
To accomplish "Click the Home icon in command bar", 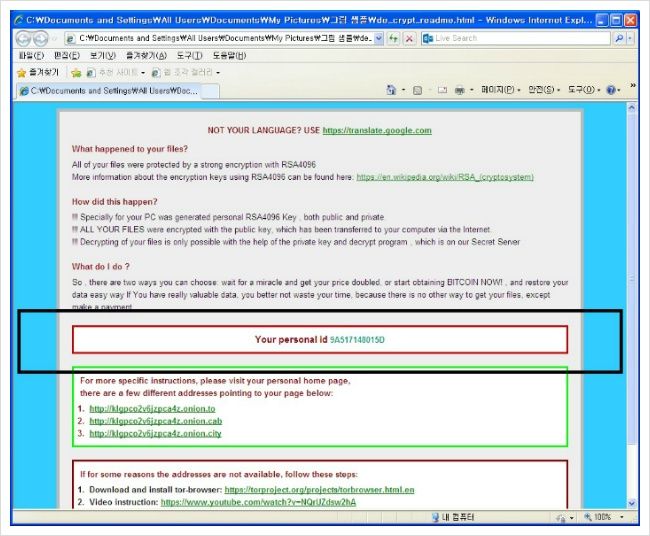I will 391,90.
